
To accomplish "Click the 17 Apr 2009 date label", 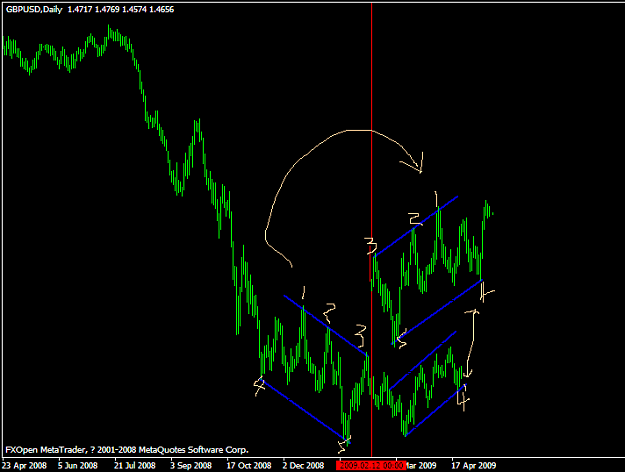I will [474, 465].
